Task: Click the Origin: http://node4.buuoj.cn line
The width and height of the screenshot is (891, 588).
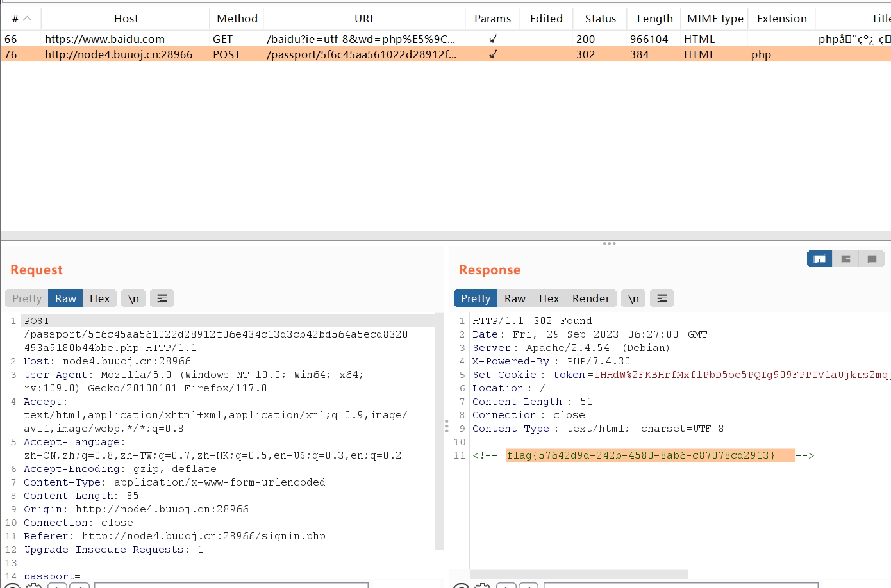Action: click(136, 509)
